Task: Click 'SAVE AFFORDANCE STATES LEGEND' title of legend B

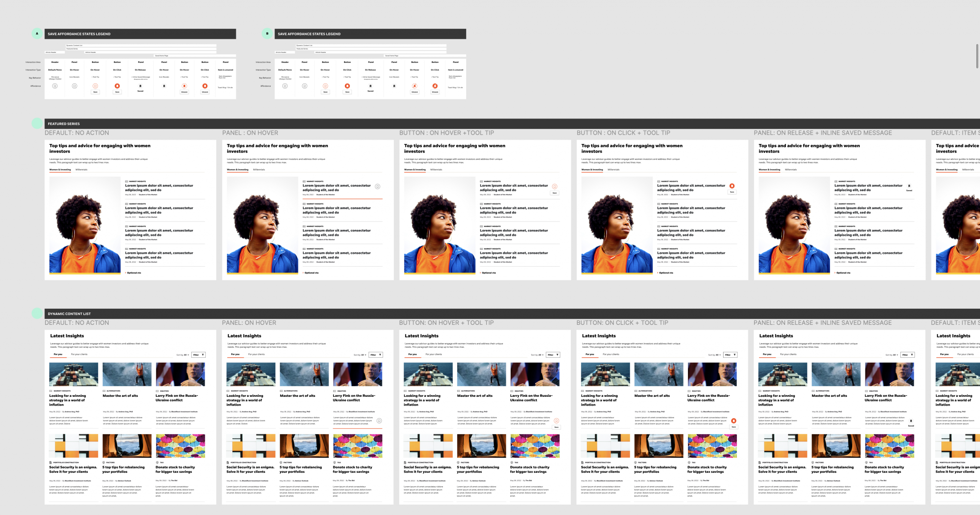Action: pyautogui.click(x=309, y=34)
